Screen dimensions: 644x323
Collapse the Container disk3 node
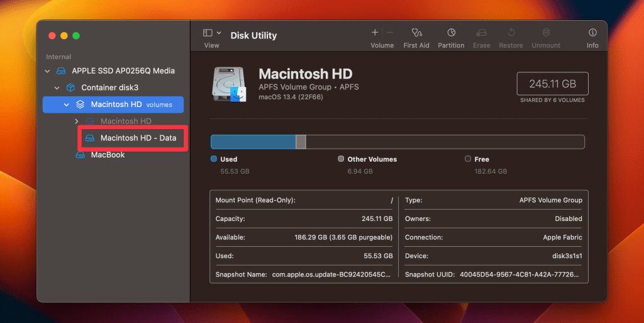(x=57, y=88)
